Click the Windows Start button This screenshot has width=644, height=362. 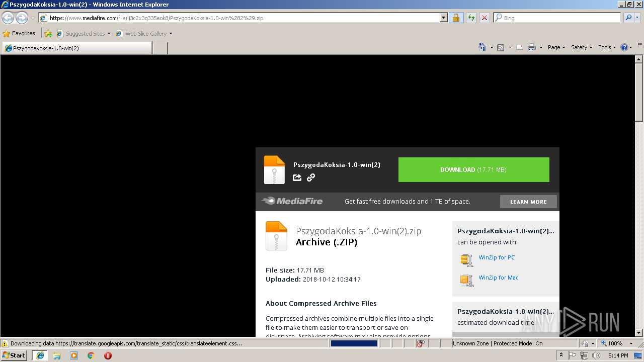coord(14,355)
